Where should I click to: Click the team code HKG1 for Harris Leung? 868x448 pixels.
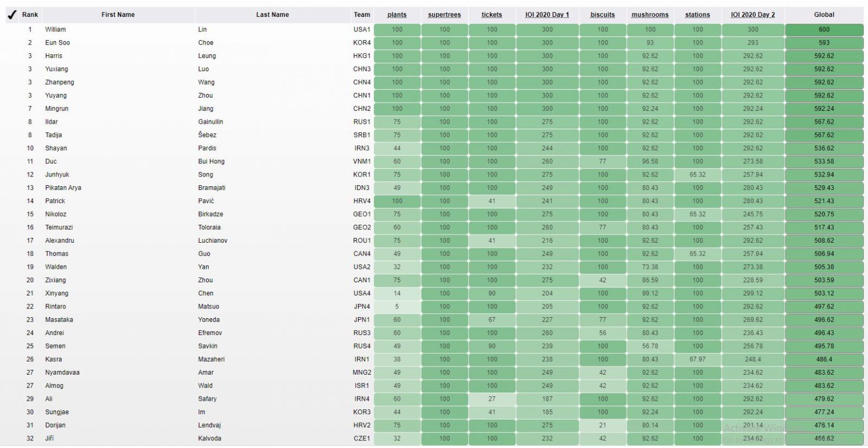[x=362, y=56]
